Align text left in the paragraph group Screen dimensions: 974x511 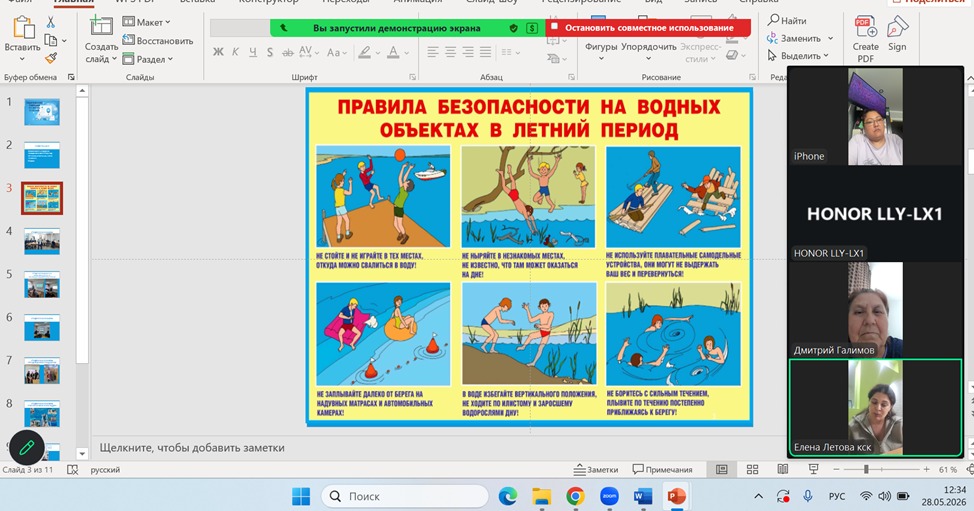(433, 52)
